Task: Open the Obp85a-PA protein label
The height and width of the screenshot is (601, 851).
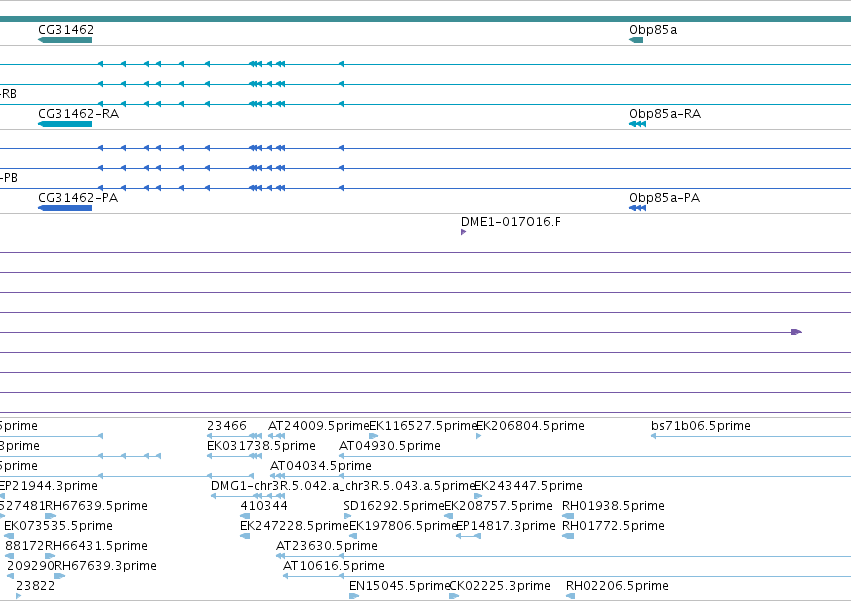Action: point(664,198)
